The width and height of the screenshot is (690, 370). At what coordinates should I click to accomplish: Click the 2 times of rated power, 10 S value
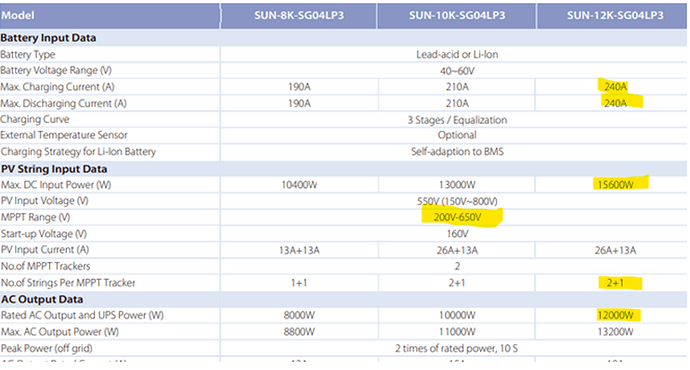(x=456, y=348)
